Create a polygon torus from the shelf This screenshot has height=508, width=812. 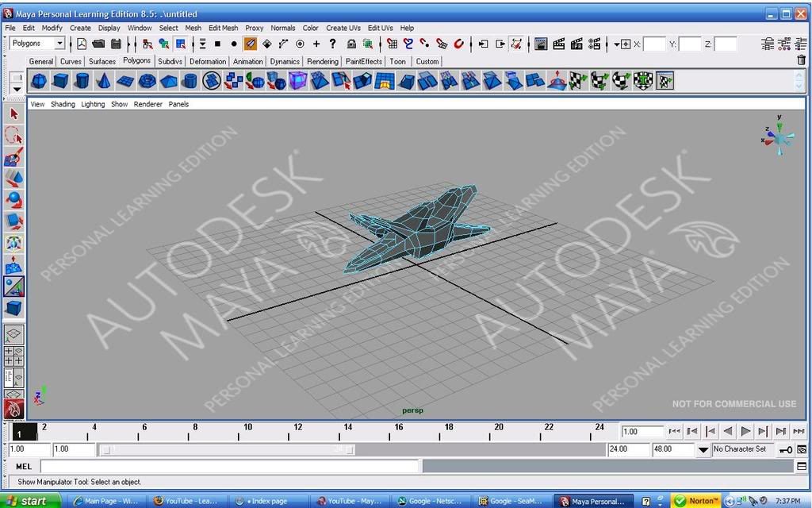point(147,81)
